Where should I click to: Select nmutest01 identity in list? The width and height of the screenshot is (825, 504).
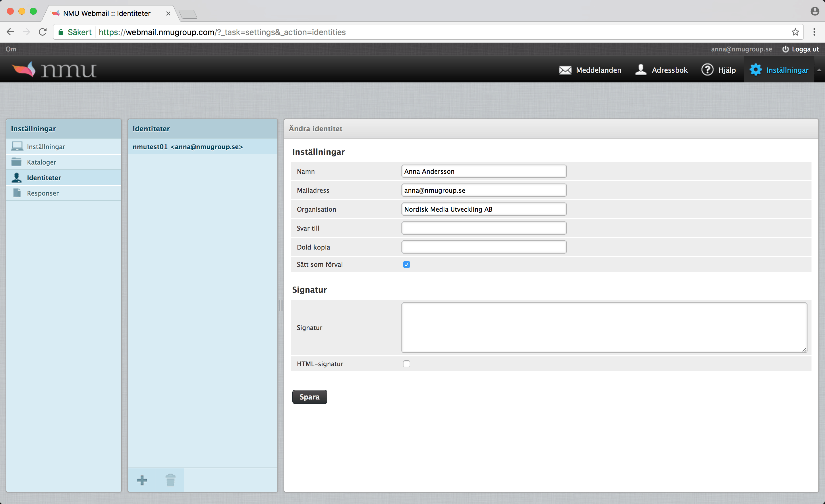tap(202, 147)
